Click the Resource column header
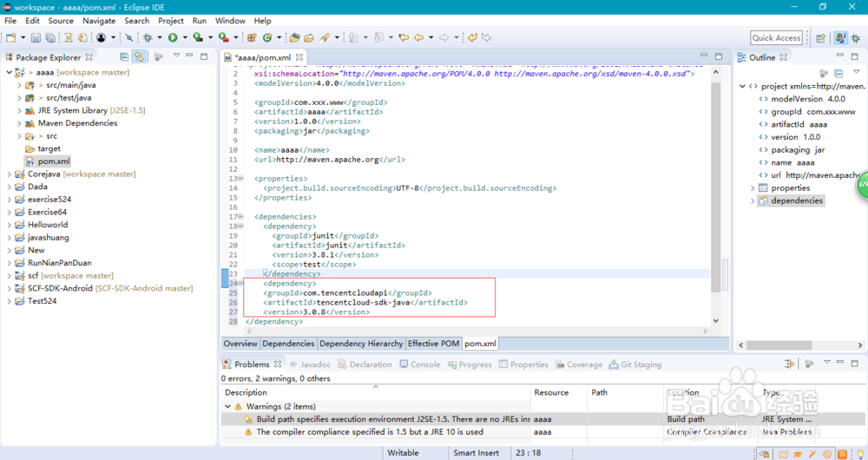 [x=551, y=392]
